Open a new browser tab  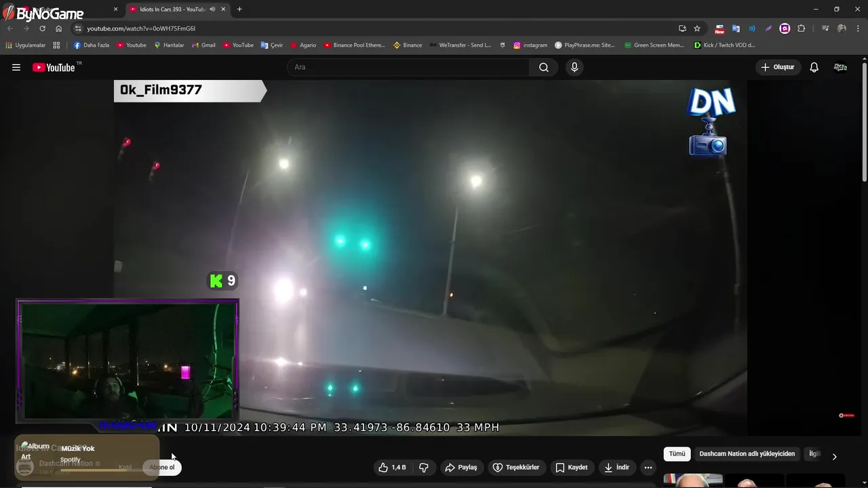point(239,9)
